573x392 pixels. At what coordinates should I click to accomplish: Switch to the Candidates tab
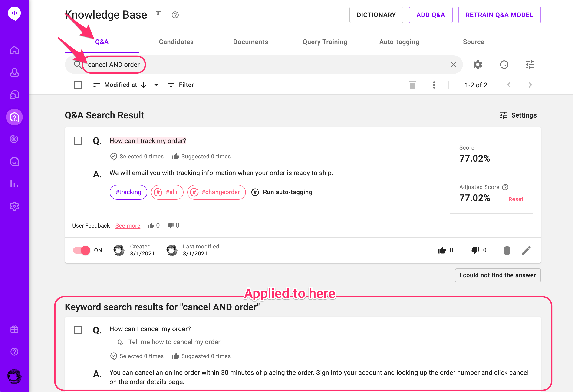pos(176,42)
